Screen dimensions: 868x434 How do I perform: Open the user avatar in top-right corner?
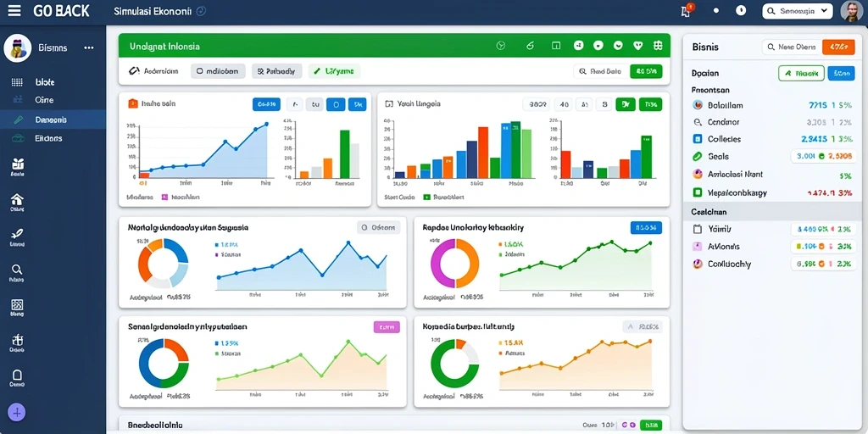tap(851, 11)
